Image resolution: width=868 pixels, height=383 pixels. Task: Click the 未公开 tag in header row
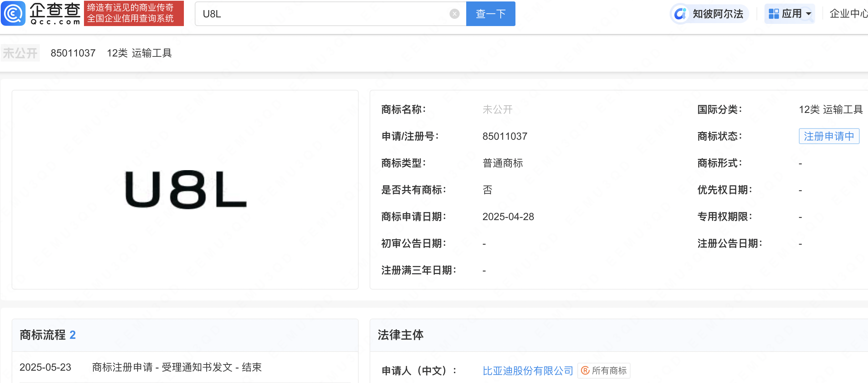click(20, 53)
